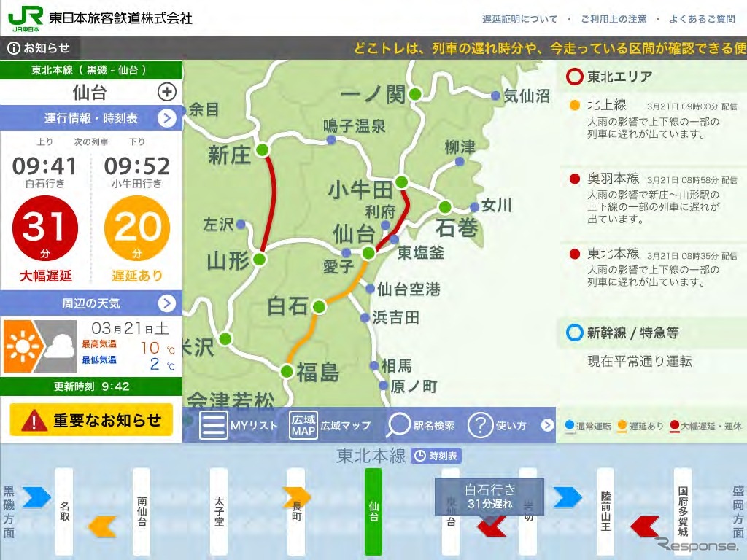Select 原ノ町 station marker
The width and height of the screenshot is (747, 560).
click(x=384, y=386)
